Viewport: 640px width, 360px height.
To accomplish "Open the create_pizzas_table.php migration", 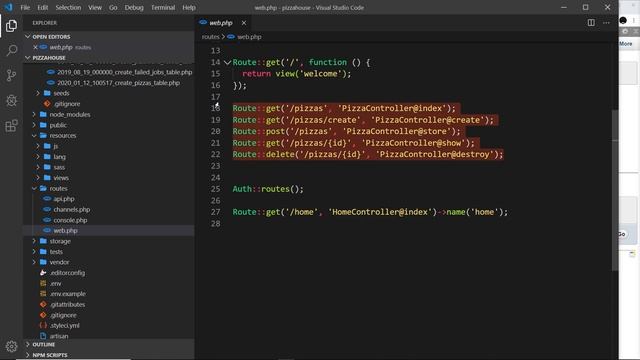I will tap(118, 83).
